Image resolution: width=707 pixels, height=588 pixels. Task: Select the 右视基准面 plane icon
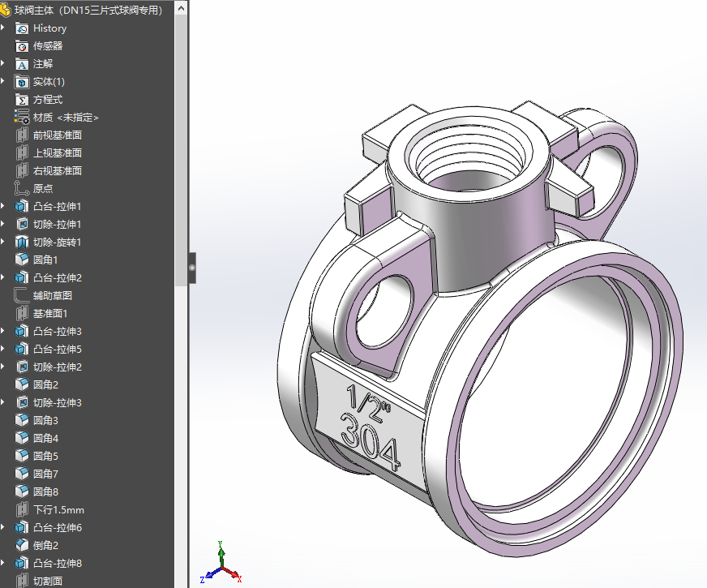pyautogui.click(x=22, y=171)
